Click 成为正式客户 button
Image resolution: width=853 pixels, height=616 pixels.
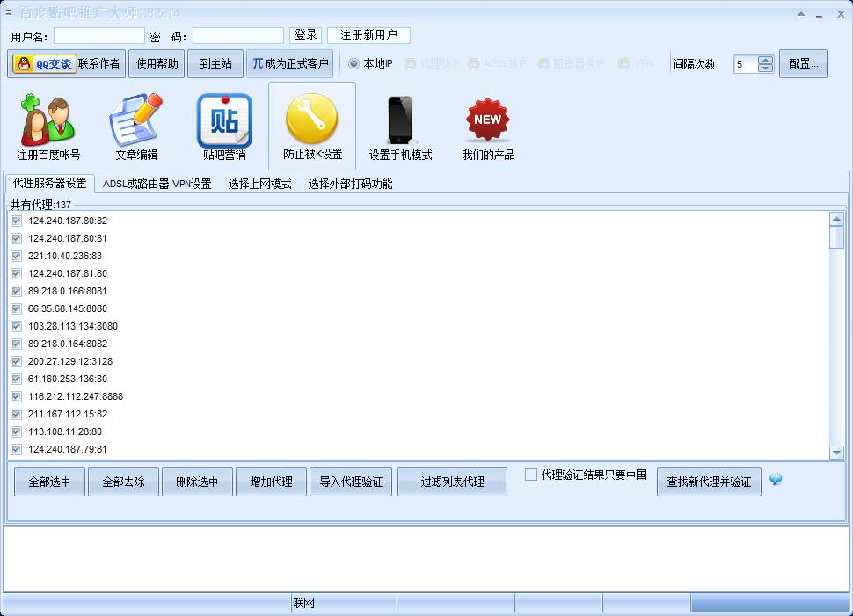pos(290,63)
